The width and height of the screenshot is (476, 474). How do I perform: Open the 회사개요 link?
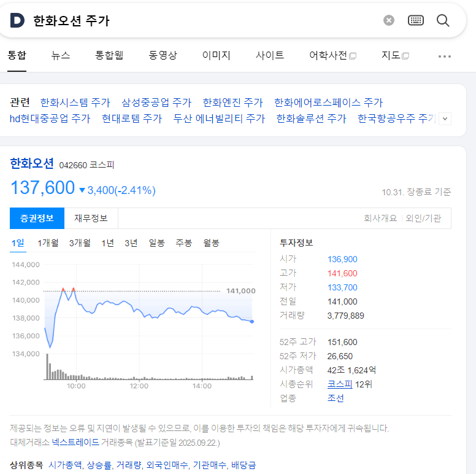pyautogui.click(x=380, y=218)
